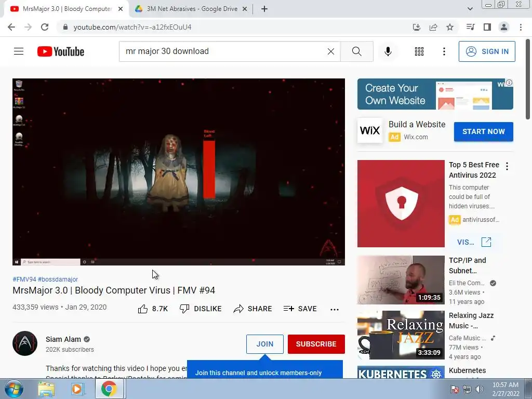Click the install app icon in address bar
This screenshot has width=532, height=399.
click(x=417, y=27)
